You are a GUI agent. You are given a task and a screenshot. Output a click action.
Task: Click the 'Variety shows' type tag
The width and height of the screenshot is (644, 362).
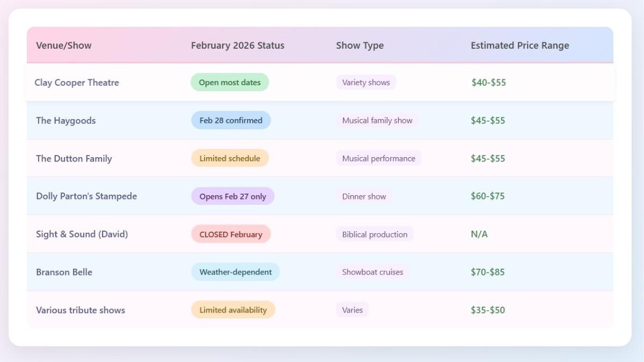[366, 83]
